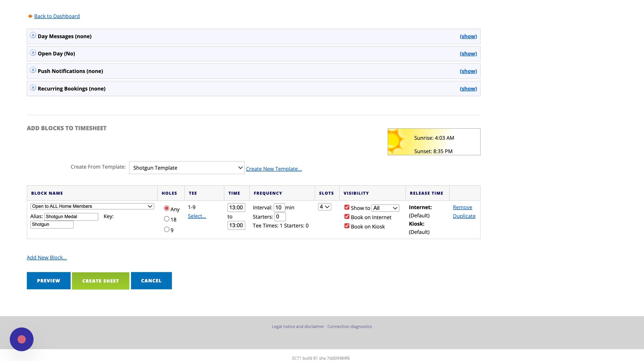This screenshot has height=361, width=644.
Task: Toggle the Book on Kiosk checkbox
Action: (347, 226)
